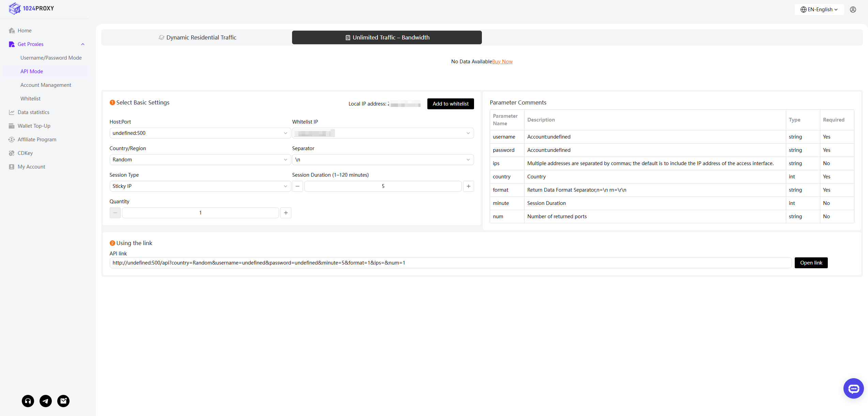Open the EN-English language selector
The width and height of the screenshot is (868, 416).
pos(819,10)
